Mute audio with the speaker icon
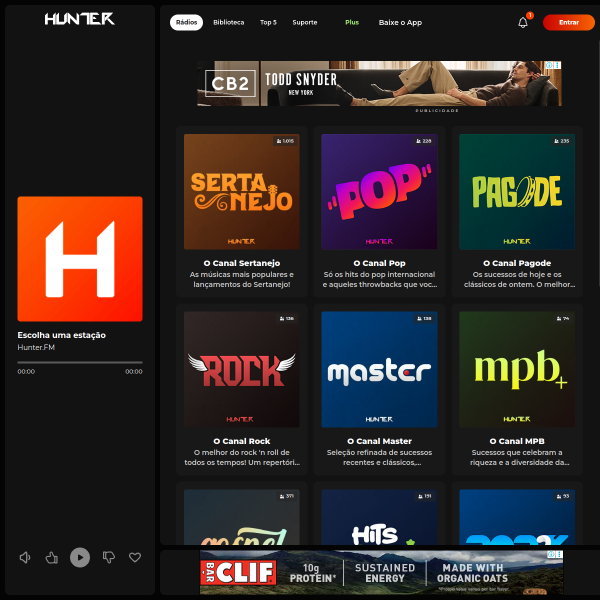 pyautogui.click(x=25, y=558)
